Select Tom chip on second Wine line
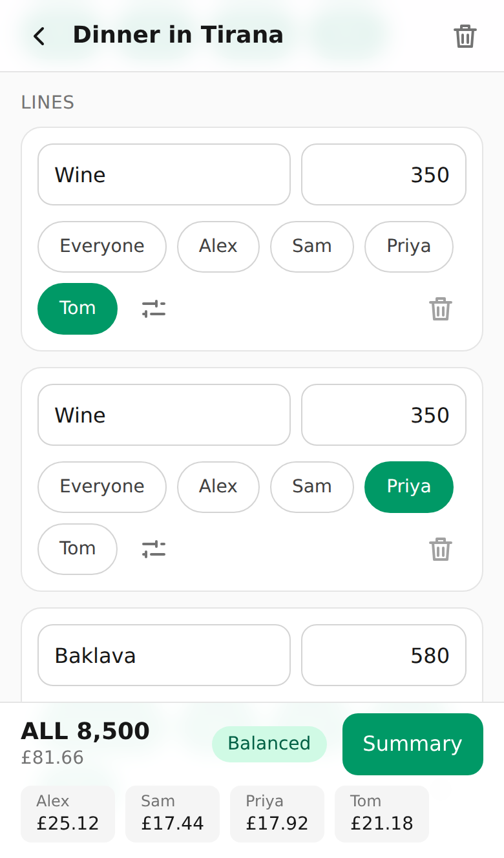 78,549
